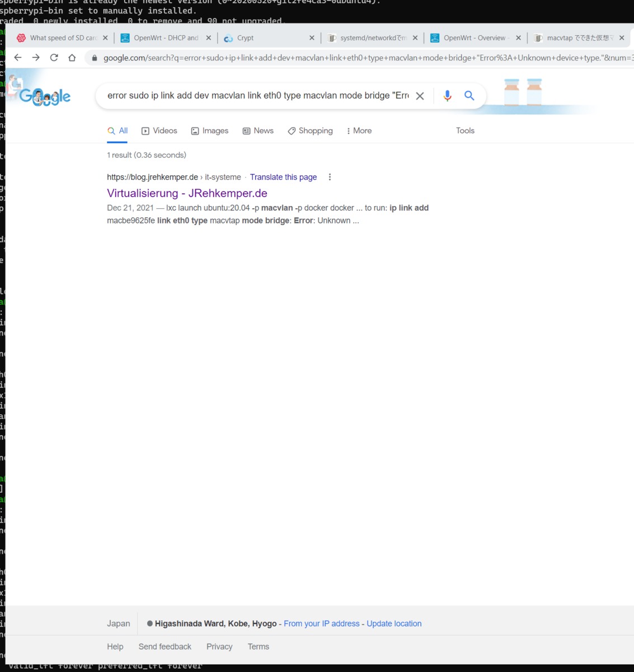
Task: Reload the Google search page
Action: click(x=54, y=58)
